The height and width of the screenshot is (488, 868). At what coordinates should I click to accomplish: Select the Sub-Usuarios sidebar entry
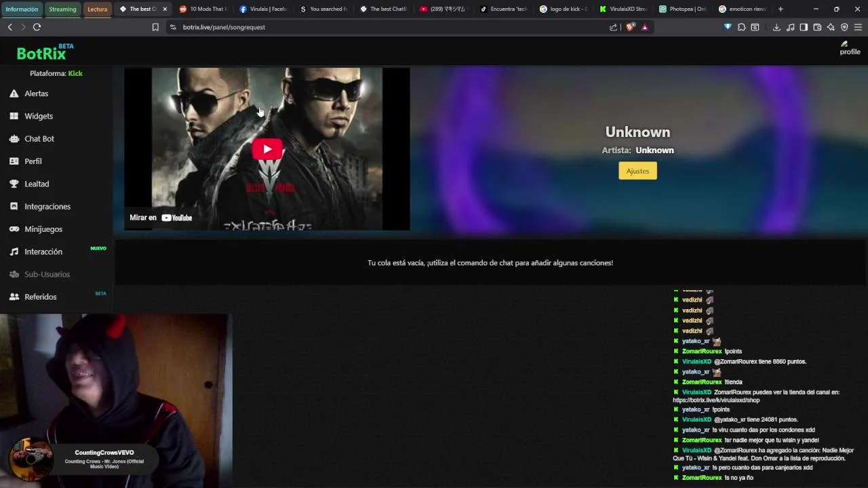click(47, 274)
